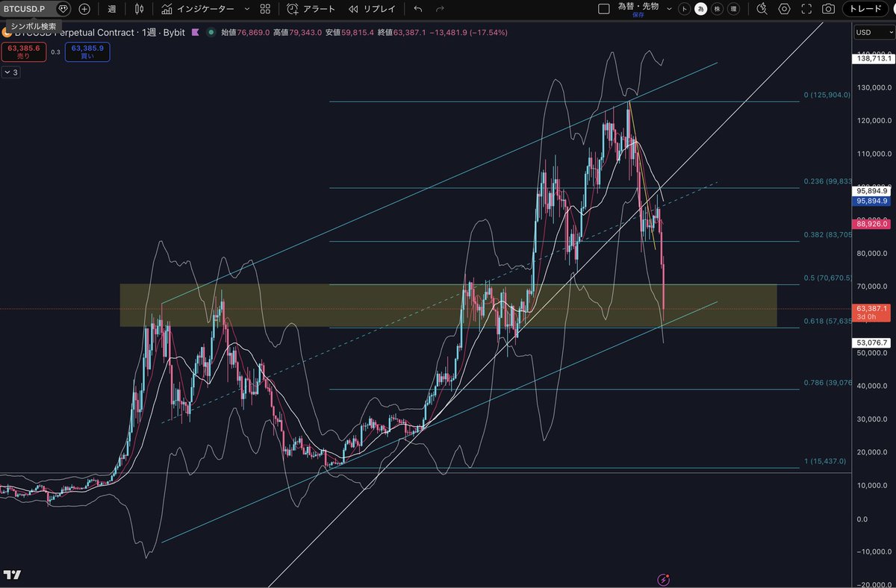Click the blue 95,894.9 price axis label

click(871, 201)
